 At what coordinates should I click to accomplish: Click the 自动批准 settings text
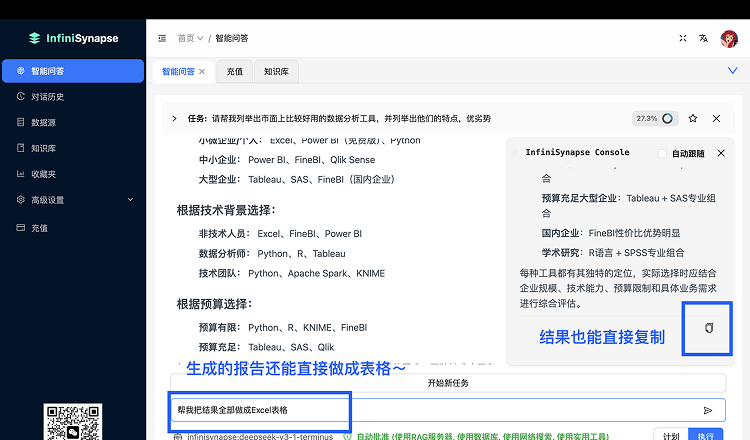pyautogui.click(x=483, y=437)
